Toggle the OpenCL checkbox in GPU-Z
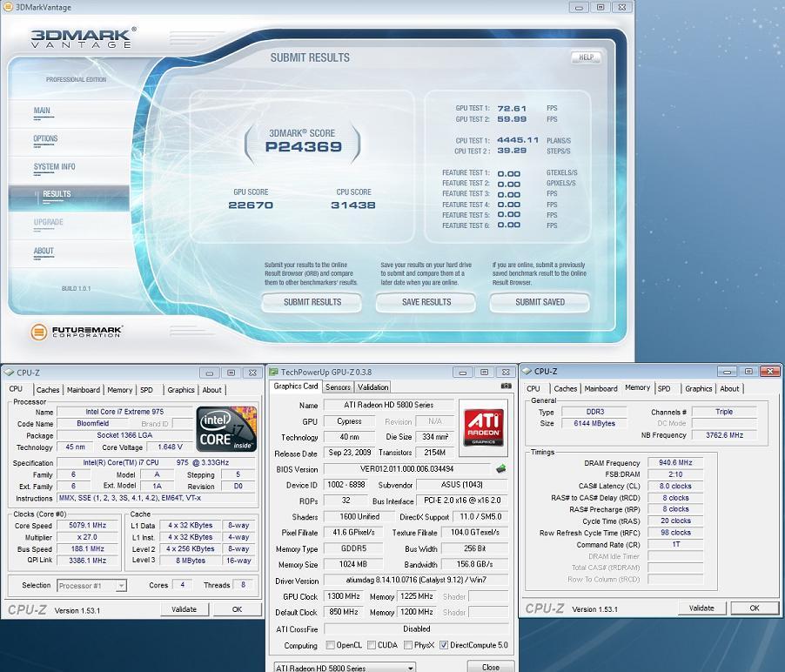This screenshot has width=785, height=672. point(331,645)
